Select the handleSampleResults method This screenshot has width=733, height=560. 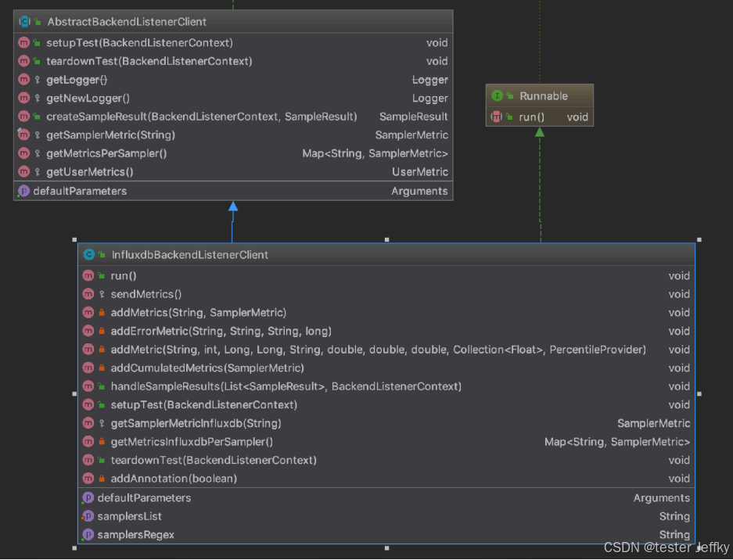click(386, 386)
